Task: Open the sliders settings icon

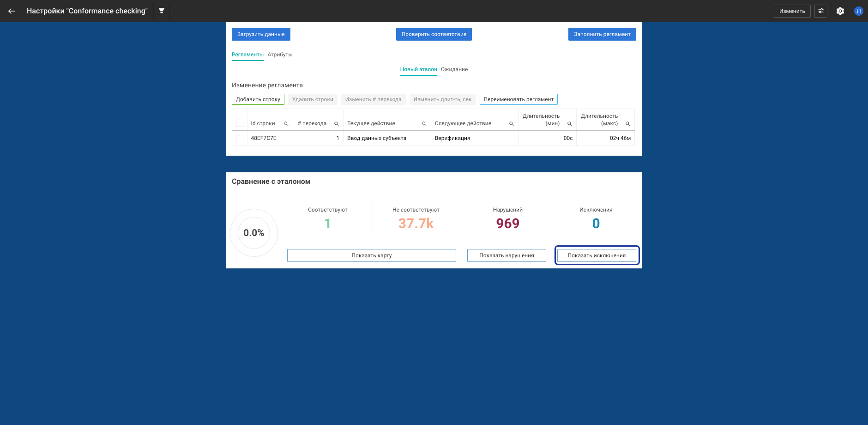Action: pos(820,11)
